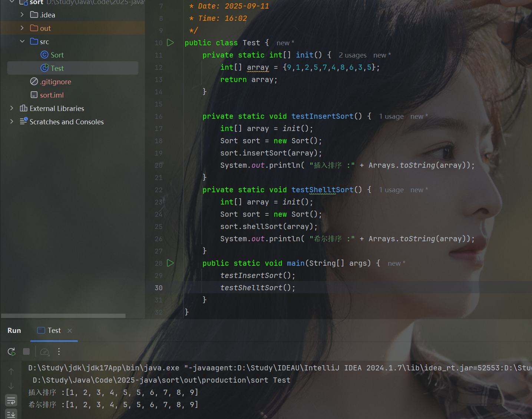Click the "插入排序" console output line
532x419 pixels.
[113, 393]
